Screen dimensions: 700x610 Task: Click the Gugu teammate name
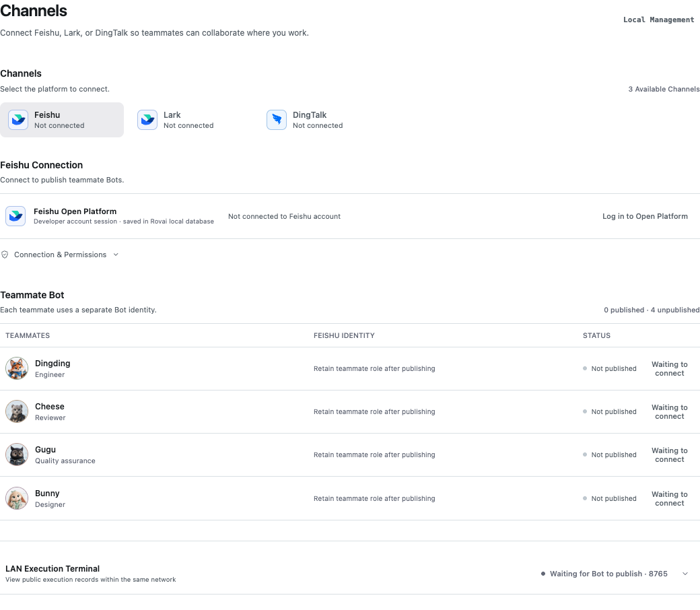point(46,450)
